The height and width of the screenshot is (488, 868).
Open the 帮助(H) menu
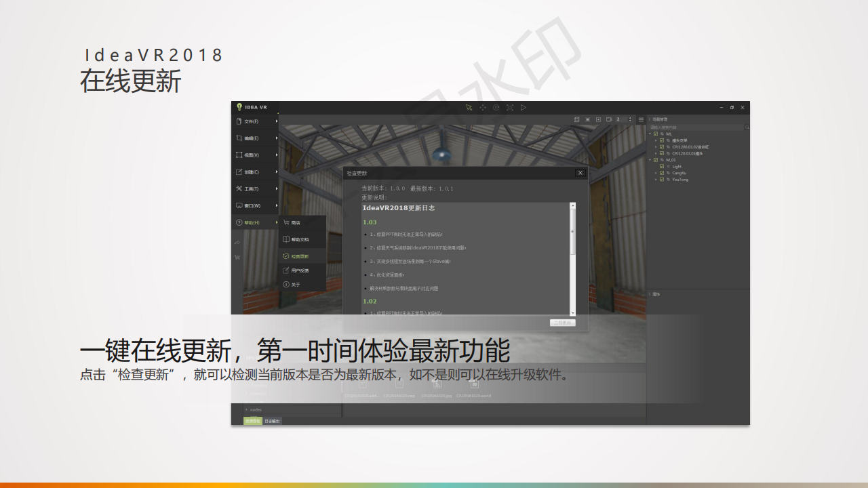click(256, 223)
